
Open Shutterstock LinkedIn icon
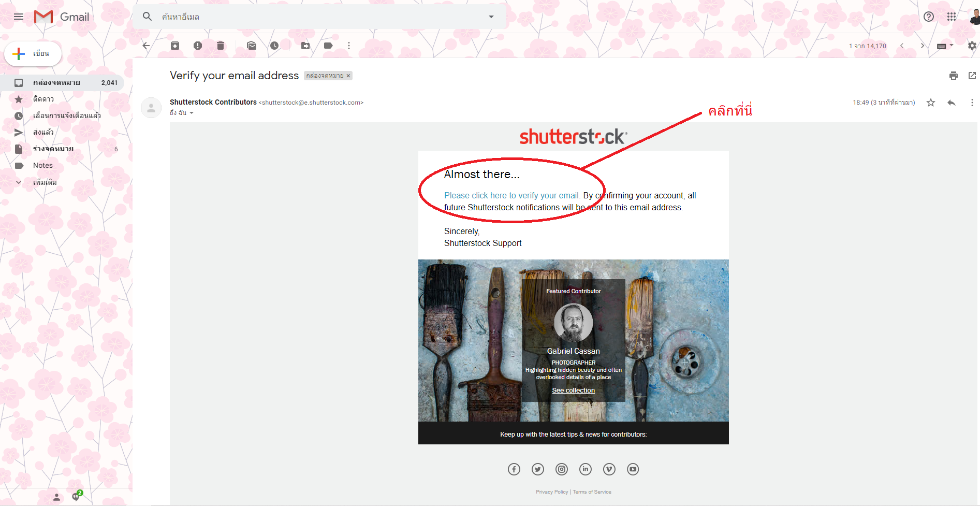point(586,469)
